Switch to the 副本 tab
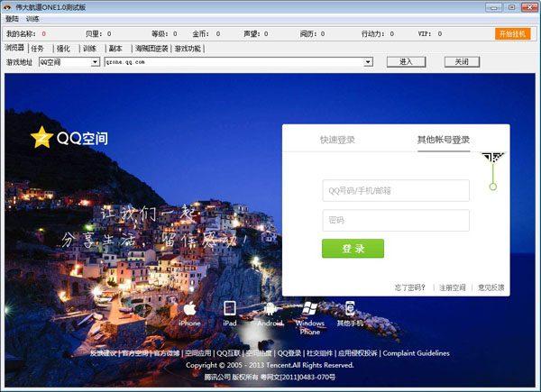The height and width of the screenshot is (392, 541). coord(115,49)
